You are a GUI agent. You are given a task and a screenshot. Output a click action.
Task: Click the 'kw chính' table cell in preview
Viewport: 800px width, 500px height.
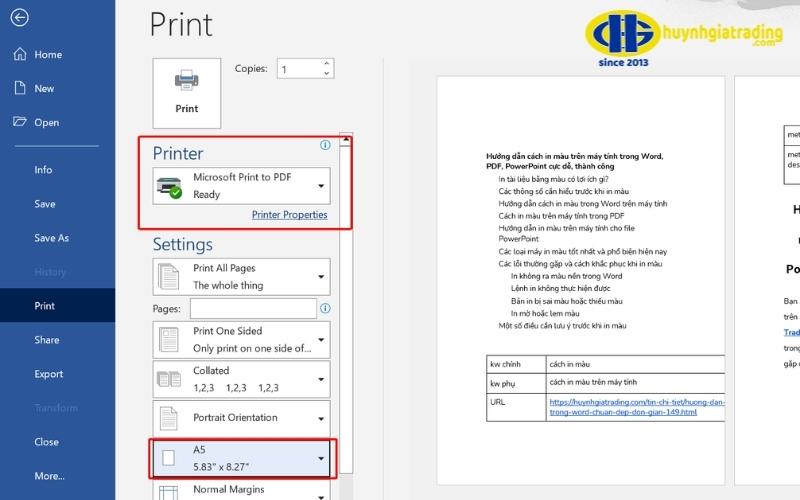pyautogui.click(x=516, y=364)
